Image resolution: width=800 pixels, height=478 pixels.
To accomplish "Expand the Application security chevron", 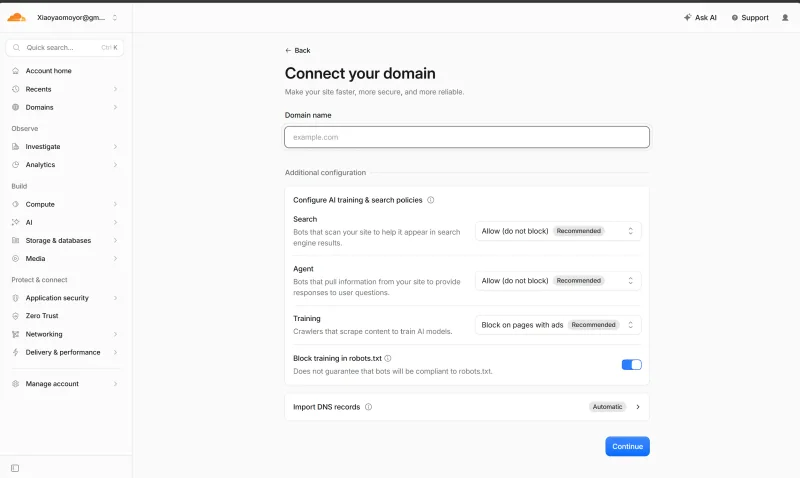I will pos(115,298).
